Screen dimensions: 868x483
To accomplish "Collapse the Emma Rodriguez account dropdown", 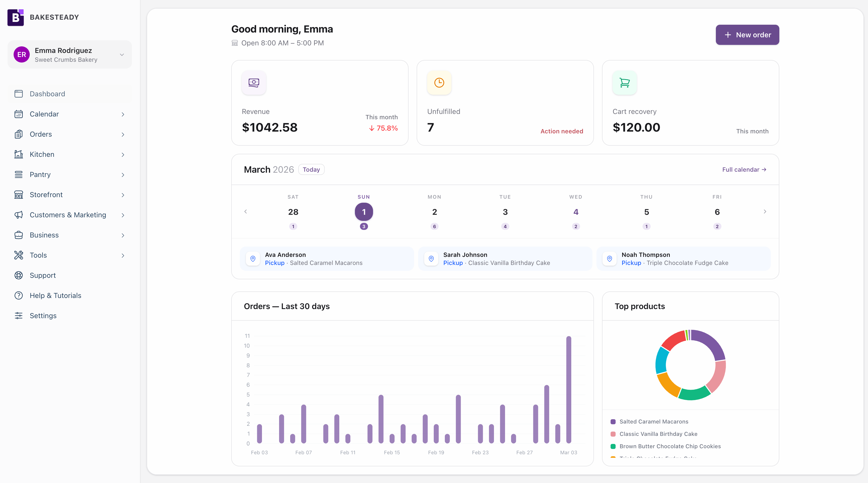I will 122,55.
